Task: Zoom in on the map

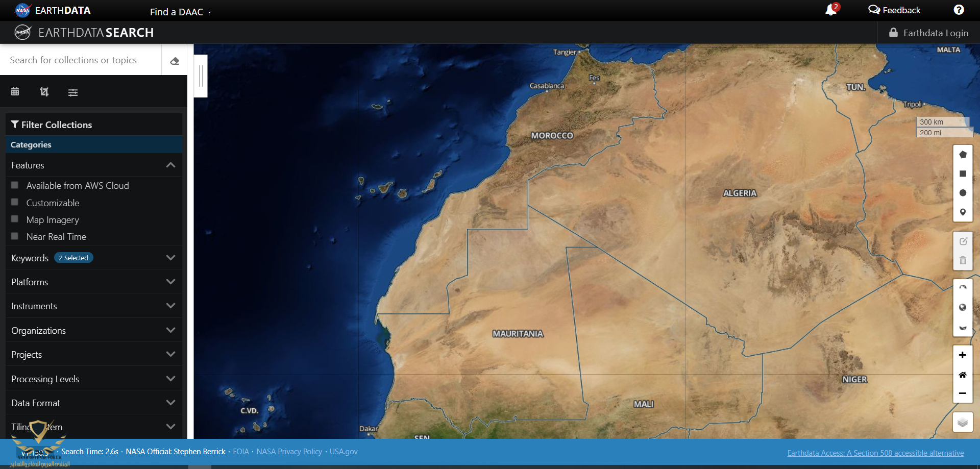Action: [962, 355]
